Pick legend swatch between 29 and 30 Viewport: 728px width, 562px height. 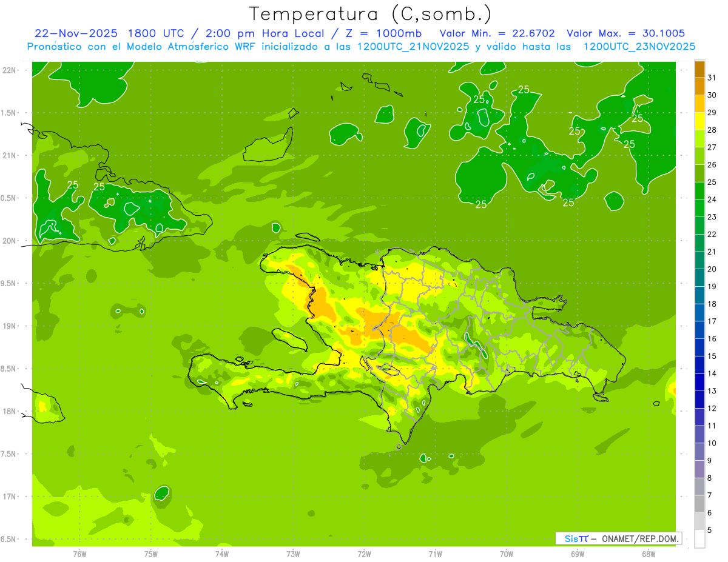pyautogui.click(x=699, y=104)
